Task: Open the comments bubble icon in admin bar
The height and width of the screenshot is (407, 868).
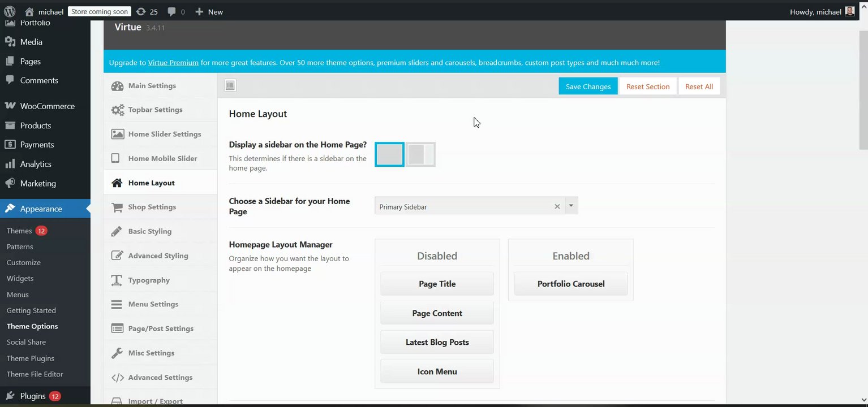Action: (x=172, y=11)
